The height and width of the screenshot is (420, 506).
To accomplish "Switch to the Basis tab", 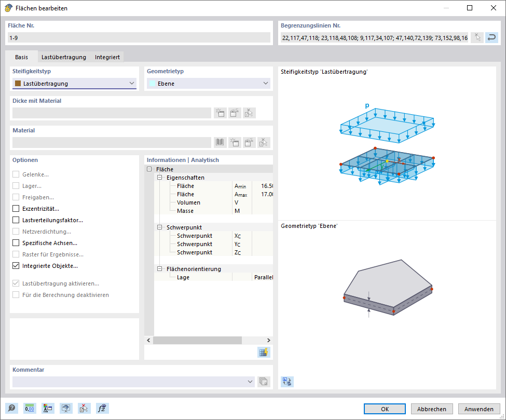I will pos(21,57).
